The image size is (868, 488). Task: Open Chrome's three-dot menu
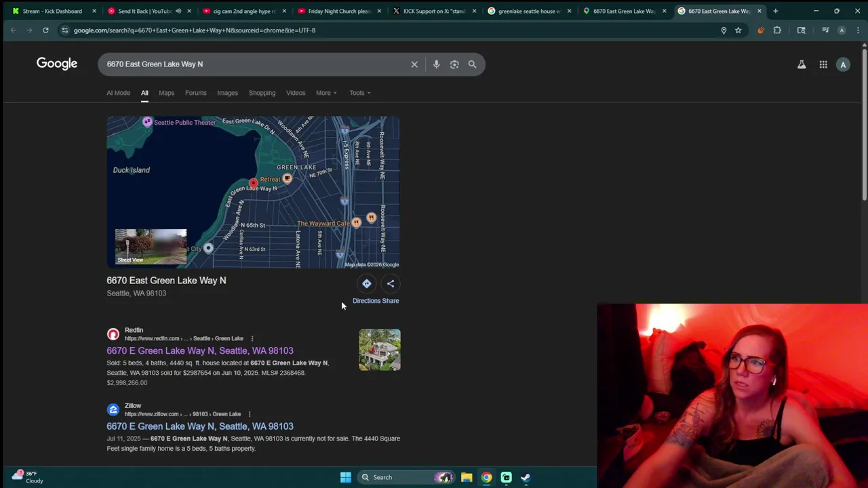coord(859,30)
